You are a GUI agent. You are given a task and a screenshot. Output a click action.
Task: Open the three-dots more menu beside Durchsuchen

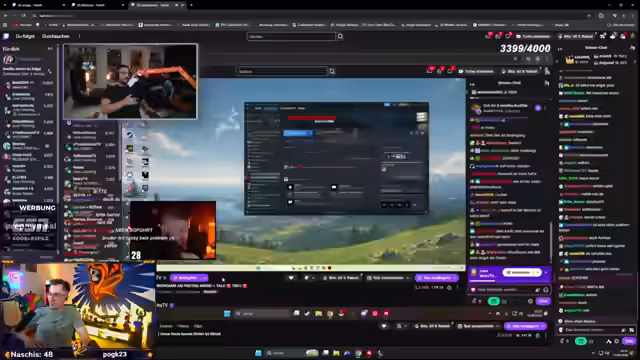point(79,36)
